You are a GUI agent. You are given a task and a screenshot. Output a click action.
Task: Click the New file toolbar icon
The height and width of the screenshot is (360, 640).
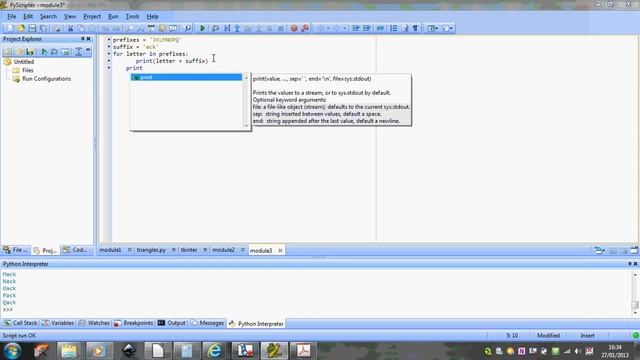[10, 28]
